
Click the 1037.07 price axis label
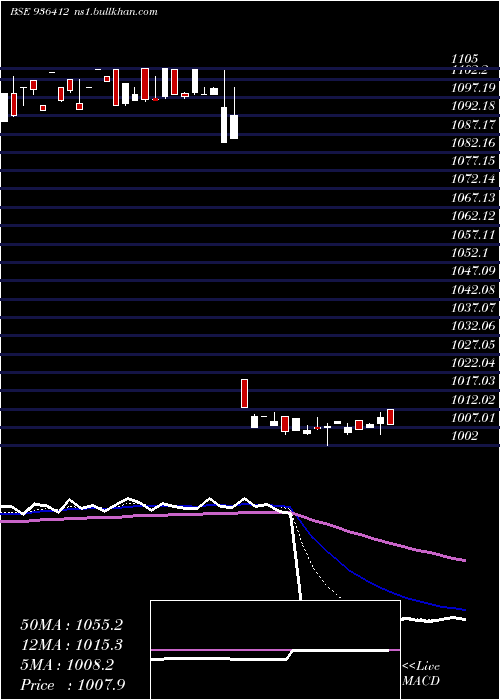click(x=473, y=308)
